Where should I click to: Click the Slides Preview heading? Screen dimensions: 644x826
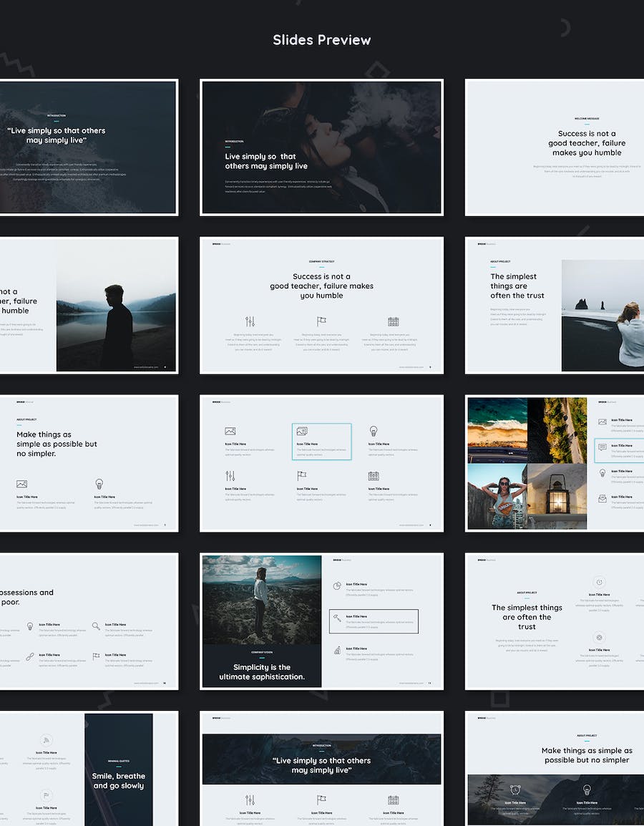(x=321, y=40)
